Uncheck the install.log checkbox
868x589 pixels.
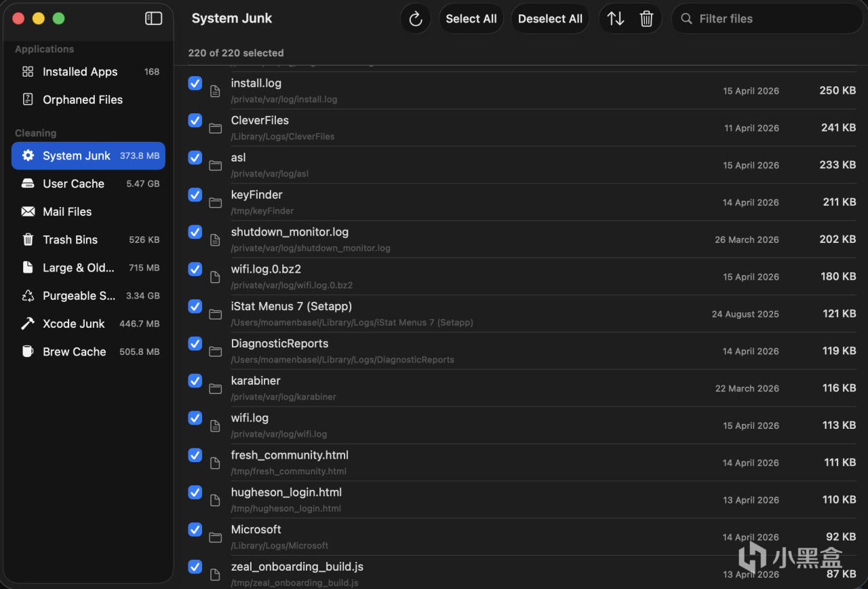[x=195, y=83]
